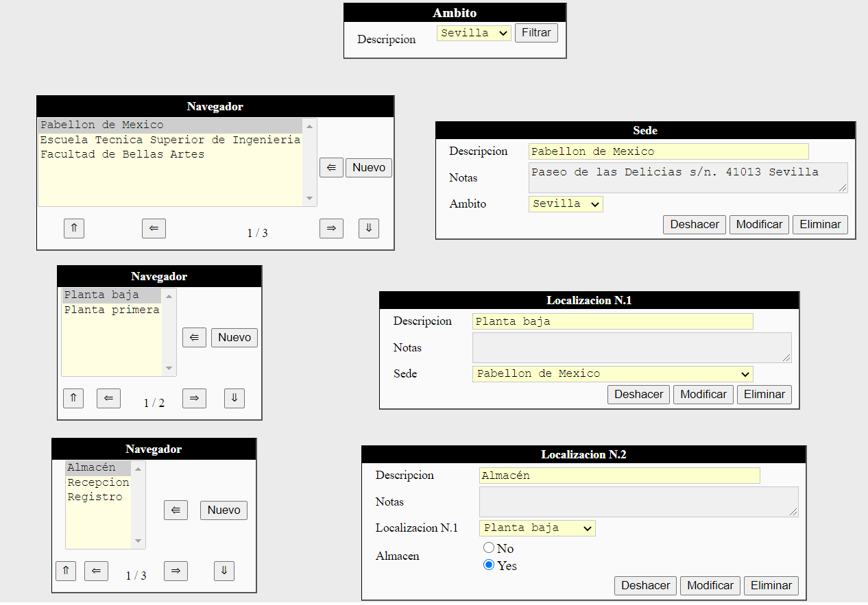
Task: Select the No radio button for Almacen
Action: pos(489,548)
